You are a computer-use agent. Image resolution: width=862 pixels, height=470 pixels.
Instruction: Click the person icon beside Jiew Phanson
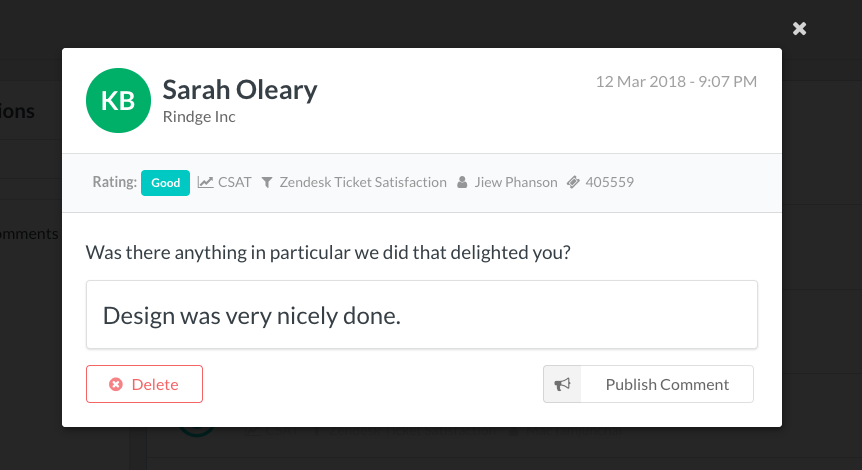point(462,183)
